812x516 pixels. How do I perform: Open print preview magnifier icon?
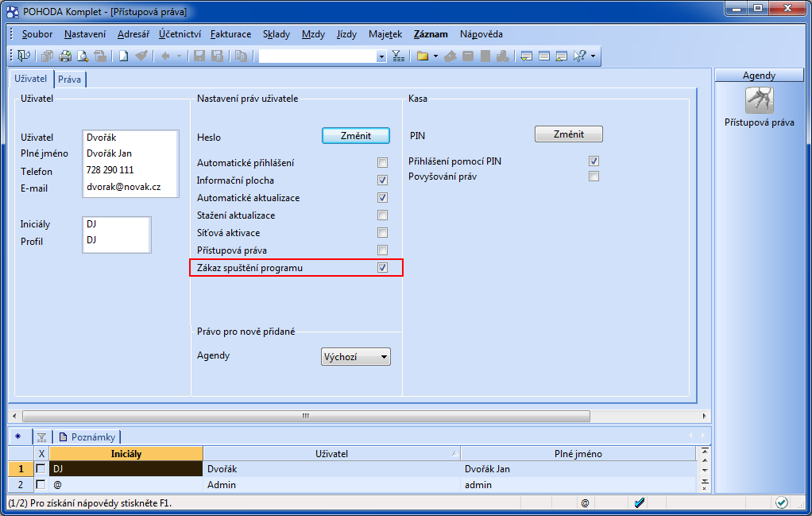point(83,56)
